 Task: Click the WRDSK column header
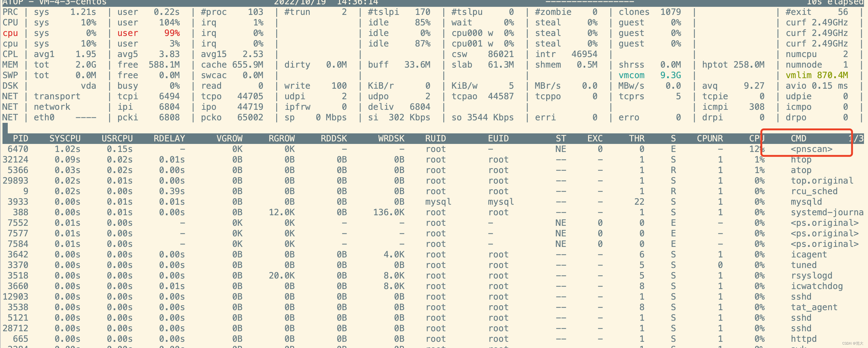click(x=391, y=139)
